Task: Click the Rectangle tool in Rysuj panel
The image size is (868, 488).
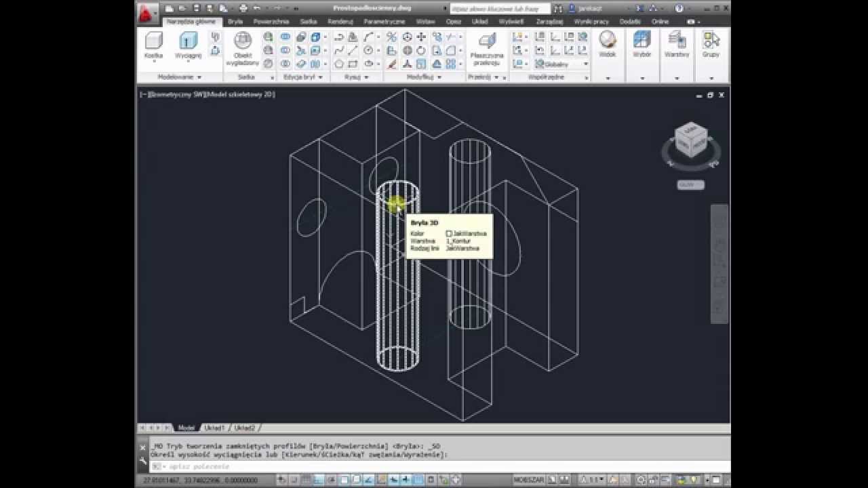Action: [353, 64]
